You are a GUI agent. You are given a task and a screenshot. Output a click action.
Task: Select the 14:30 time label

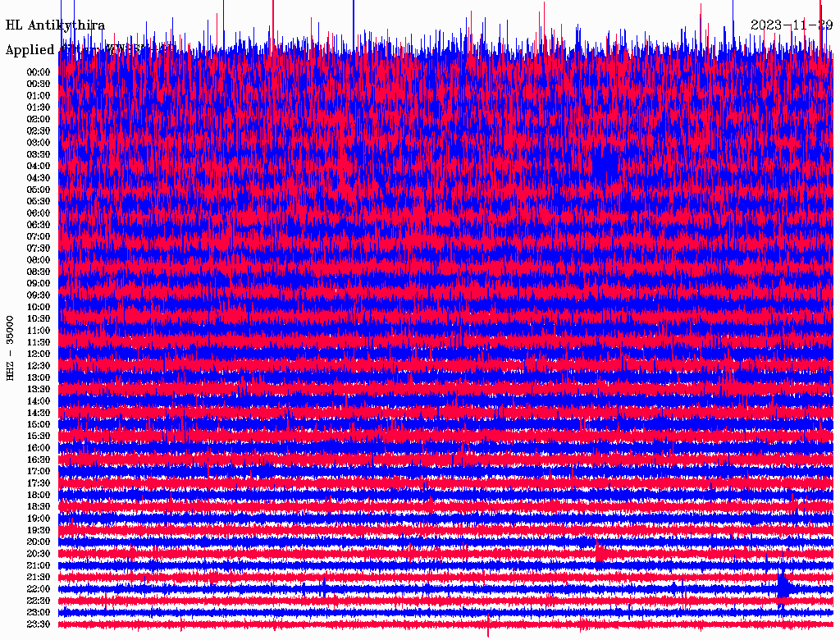[39, 414]
